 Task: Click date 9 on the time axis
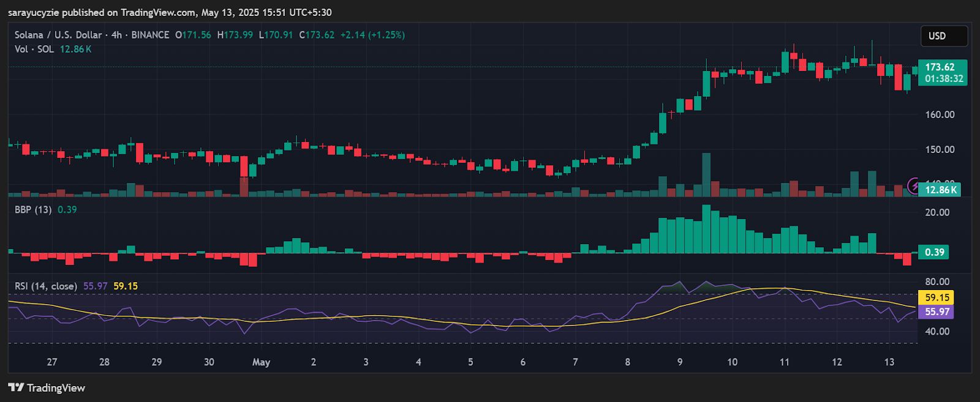pyautogui.click(x=680, y=362)
